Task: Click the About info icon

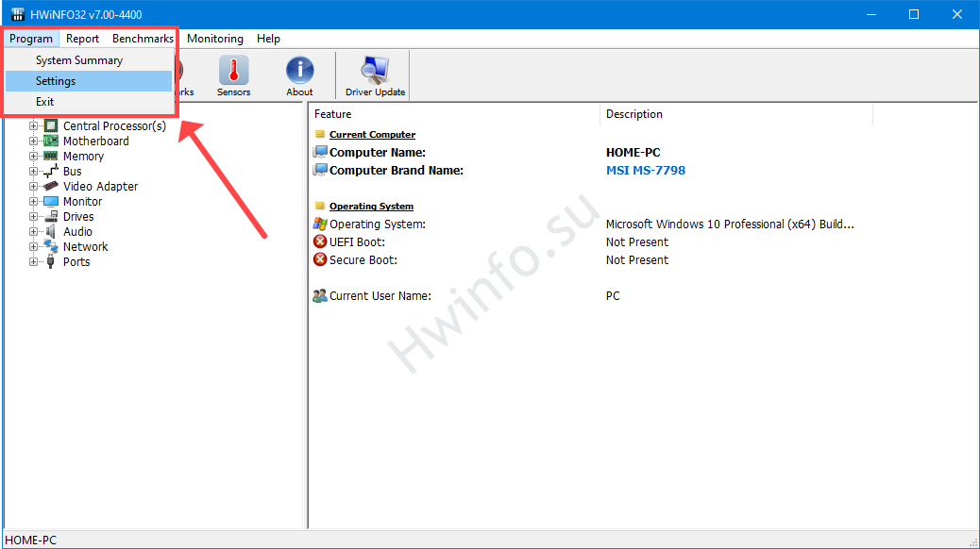Action: 299,75
